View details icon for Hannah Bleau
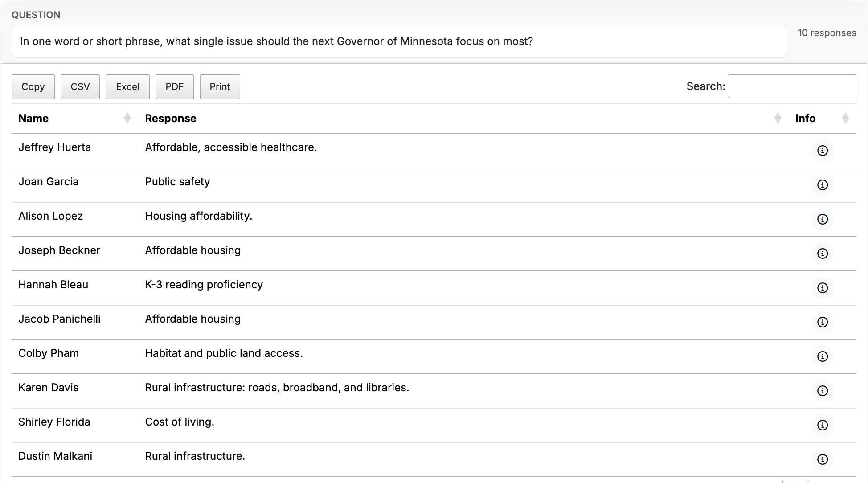868x483 pixels. pyautogui.click(x=822, y=288)
